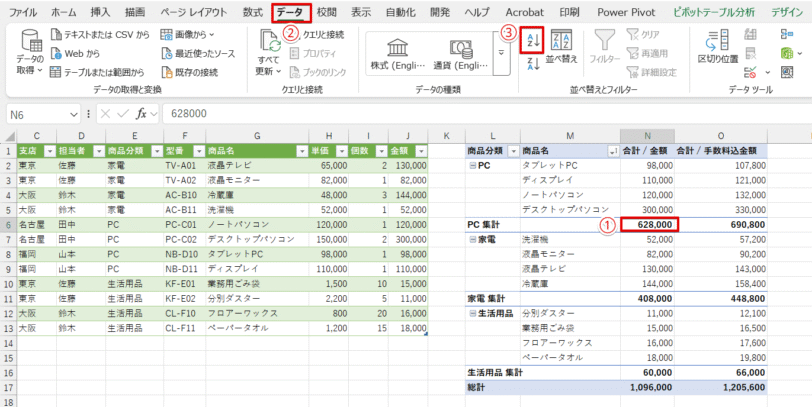Click the consolidate icon in データ ツール
The image size is (812, 407).
(787, 35)
